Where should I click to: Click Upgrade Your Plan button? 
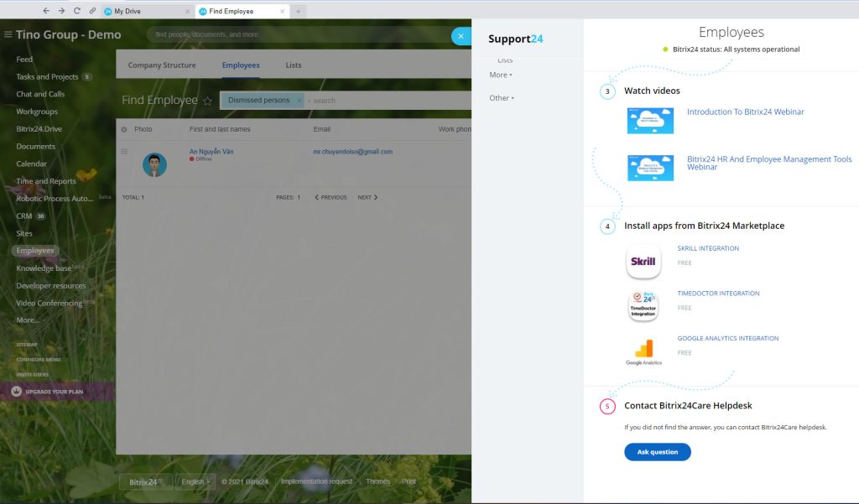(58, 392)
